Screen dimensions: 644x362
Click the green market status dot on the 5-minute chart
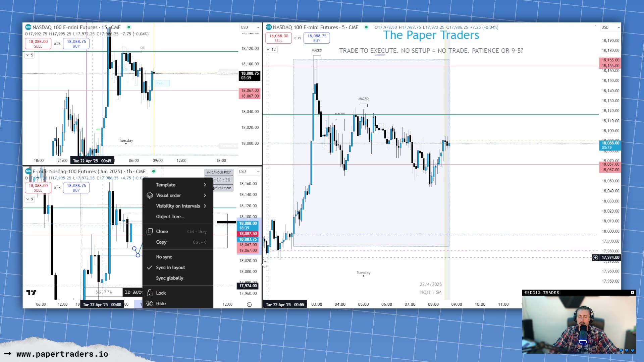pos(366,27)
